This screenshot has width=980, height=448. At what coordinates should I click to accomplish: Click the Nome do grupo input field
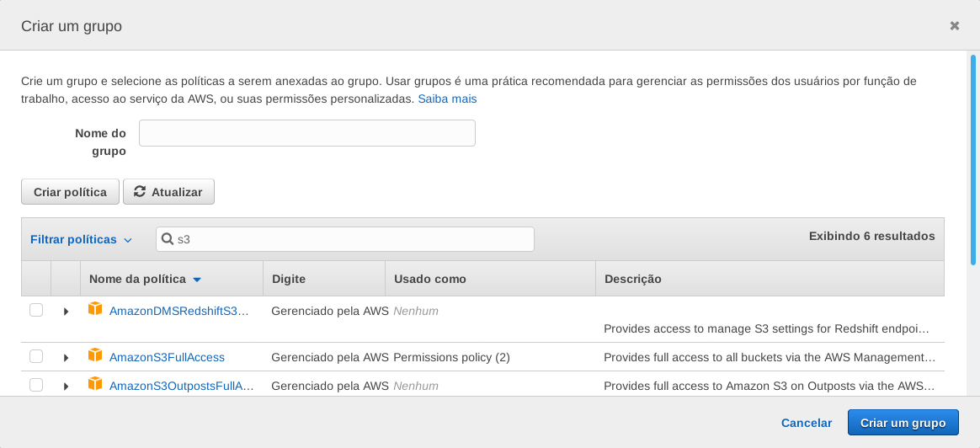pos(306,133)
